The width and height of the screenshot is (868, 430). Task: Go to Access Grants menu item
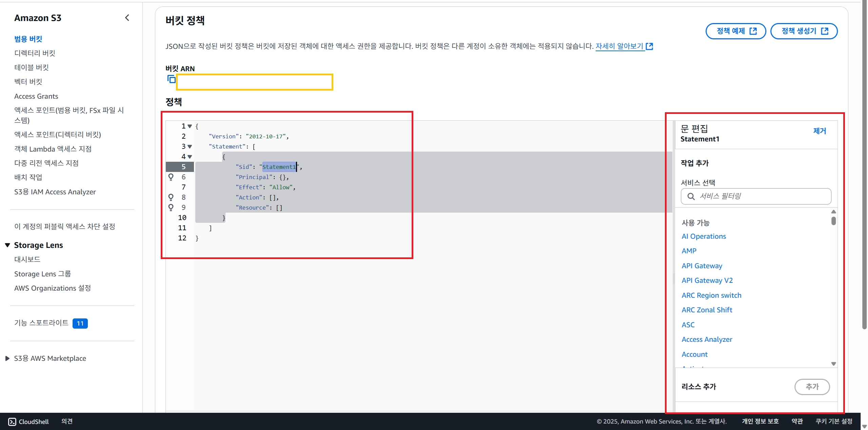click(36, 96)
